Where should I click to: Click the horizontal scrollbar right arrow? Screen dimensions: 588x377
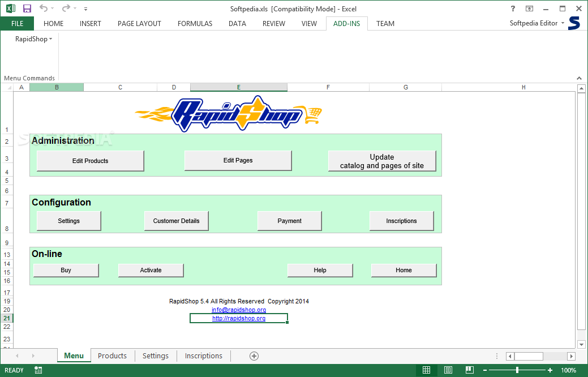[x=571, y=356]
